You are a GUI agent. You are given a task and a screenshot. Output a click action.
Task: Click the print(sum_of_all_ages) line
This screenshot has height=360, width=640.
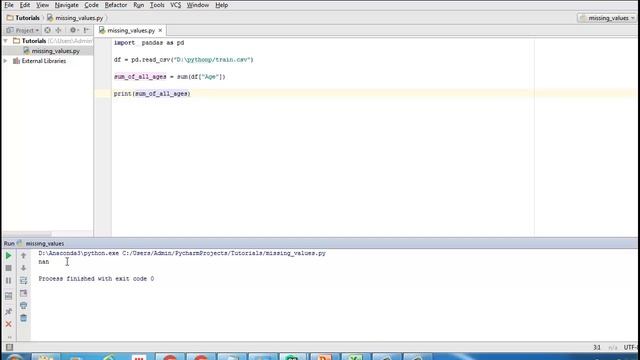pyautogui.click(x=152, y=94)
